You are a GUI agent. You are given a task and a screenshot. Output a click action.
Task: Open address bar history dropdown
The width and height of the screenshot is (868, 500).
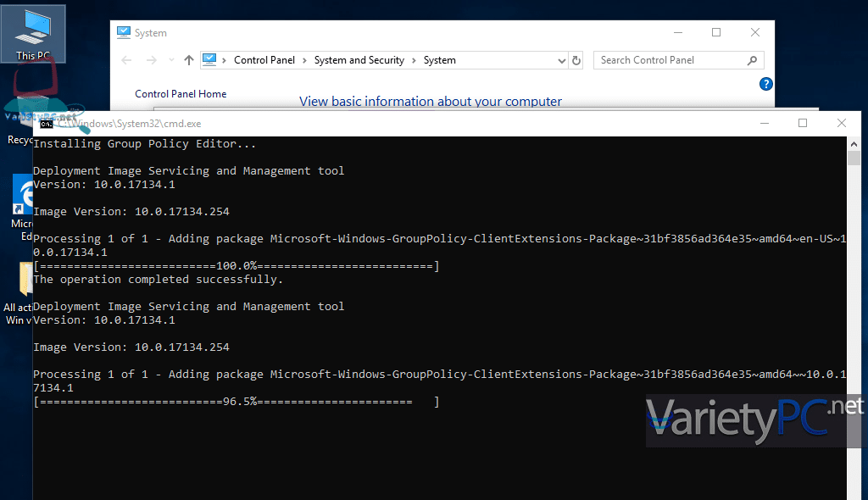tap(561, 60)
